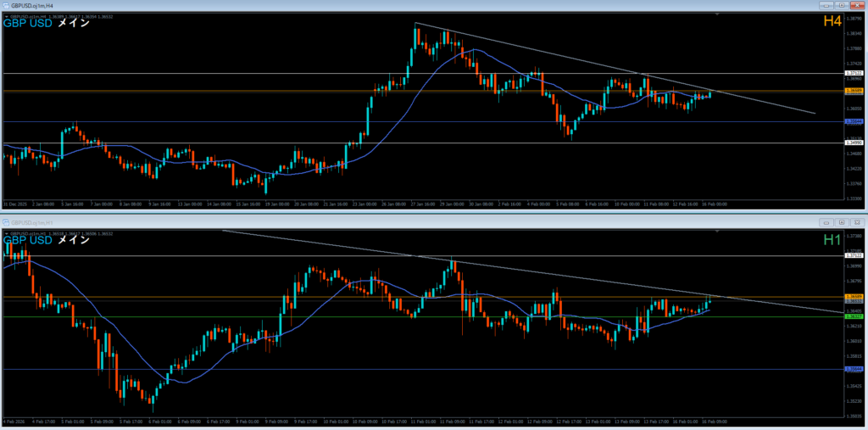Minimize the H4 chart window
868x430 pixels.
(x=827, y=5)
